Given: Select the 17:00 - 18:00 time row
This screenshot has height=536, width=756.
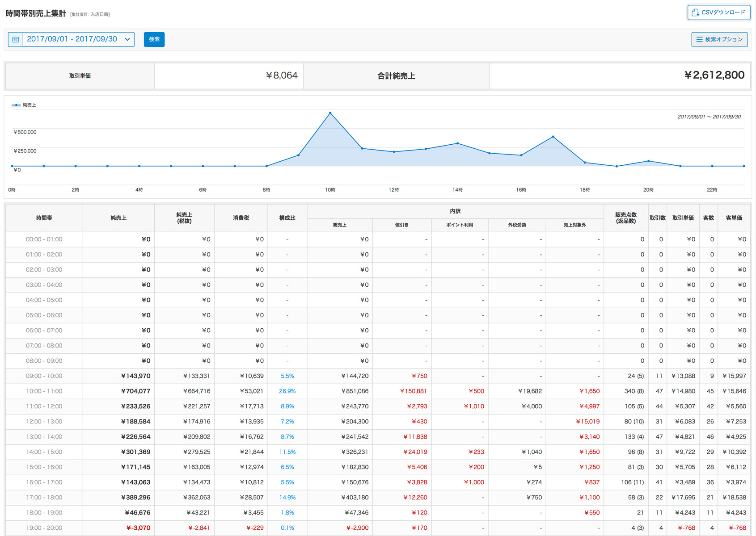Looking at the screenshot, I should pyautogui.click(x=378, y=498).
